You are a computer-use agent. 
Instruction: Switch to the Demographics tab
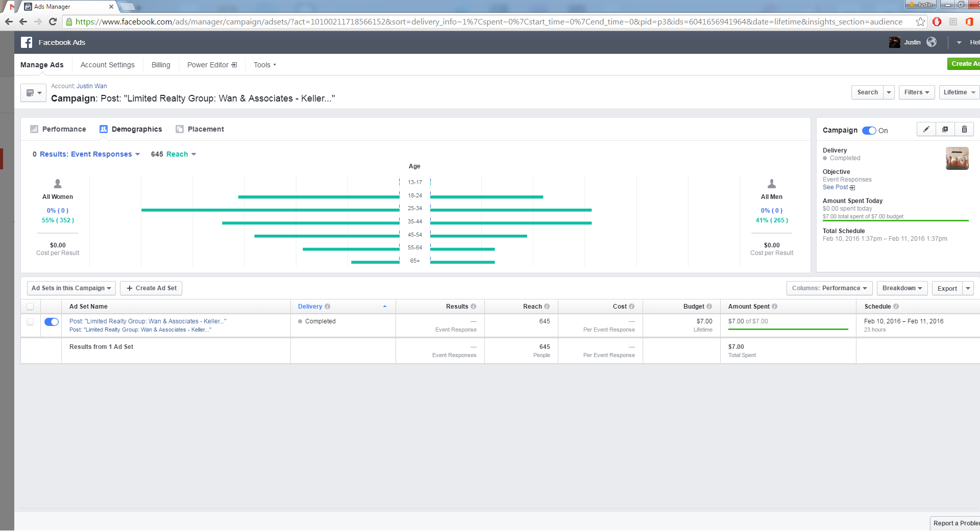(x=131, y=129)
